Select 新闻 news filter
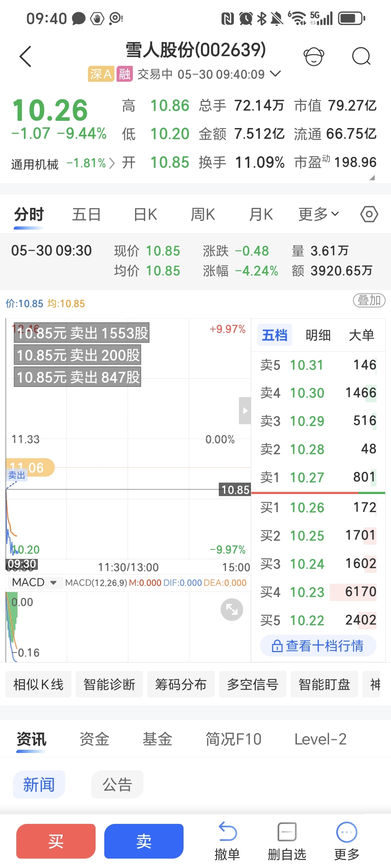 click(x=39, y=784)
